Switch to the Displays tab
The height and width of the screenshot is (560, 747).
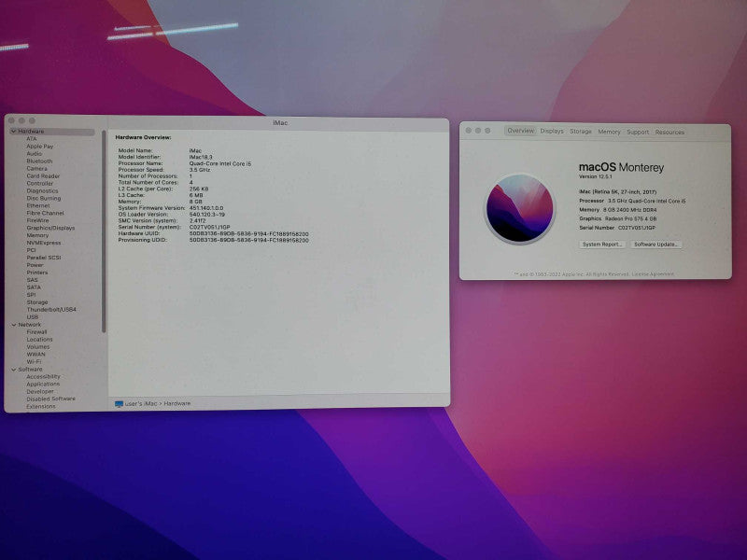click(x=552, y=131)
